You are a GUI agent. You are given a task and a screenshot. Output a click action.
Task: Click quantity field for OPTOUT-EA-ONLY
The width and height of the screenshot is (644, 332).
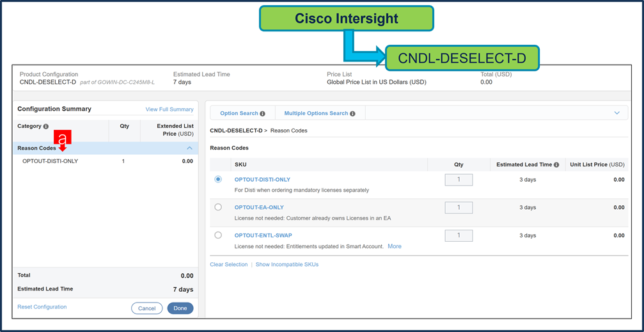(x=459, y=207)
